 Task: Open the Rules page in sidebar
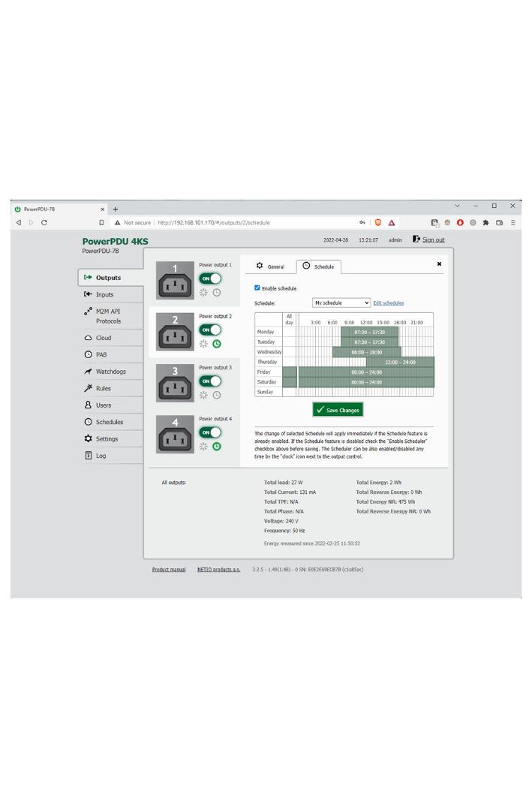104,388
